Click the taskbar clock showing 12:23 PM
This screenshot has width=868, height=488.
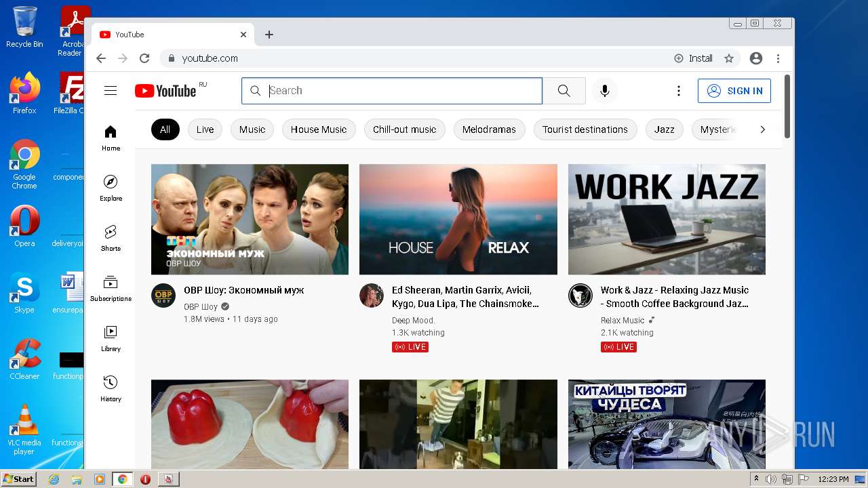(833, 479)
